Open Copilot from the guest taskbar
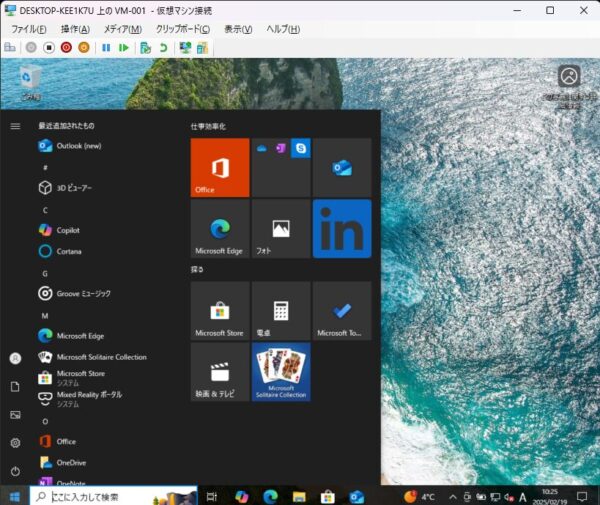Viewport: 600px width, 505px height. click(241, 497)
